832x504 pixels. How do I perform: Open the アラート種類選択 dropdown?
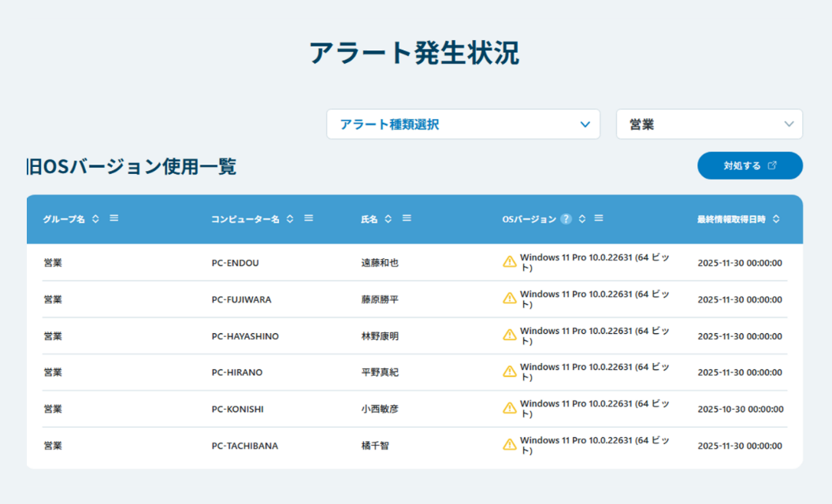coord(463,124)
